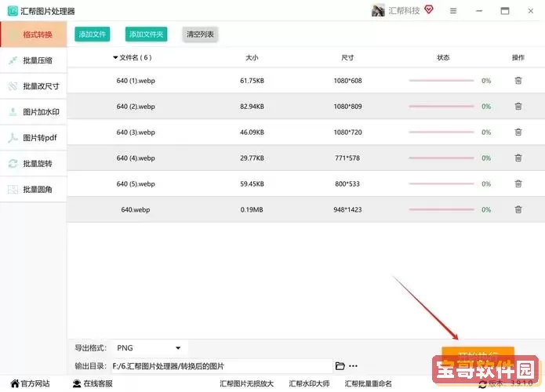Screen dimensions: 545x392
Task: Click the 输出目录 path input field
Action: [222, 366]
